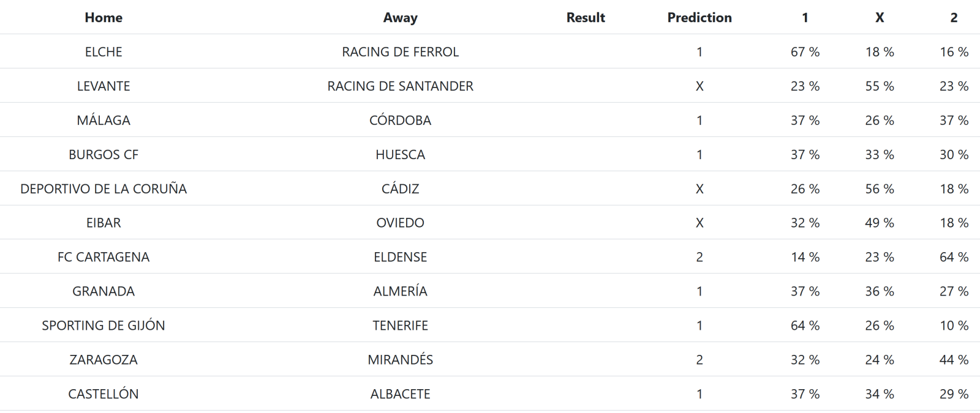The height and width of the screenshot is (413, 980).
Task: Select the MÁLAGA team name
Action: coord(104,121)
